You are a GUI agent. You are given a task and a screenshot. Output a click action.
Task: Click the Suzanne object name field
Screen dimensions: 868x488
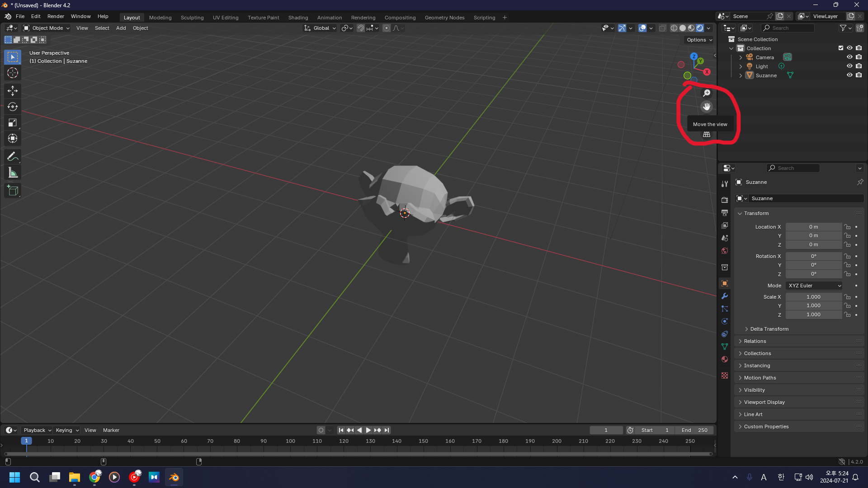pyautogui.click(x=807, y=198)
